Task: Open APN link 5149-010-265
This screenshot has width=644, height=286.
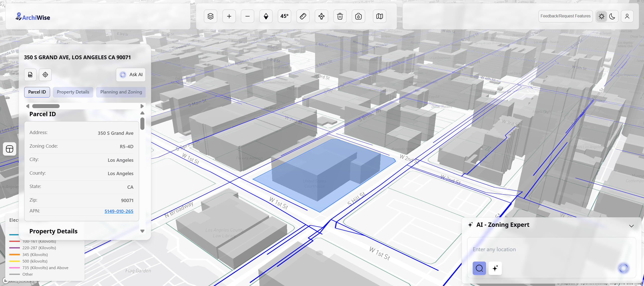Action: pos(119,211)
